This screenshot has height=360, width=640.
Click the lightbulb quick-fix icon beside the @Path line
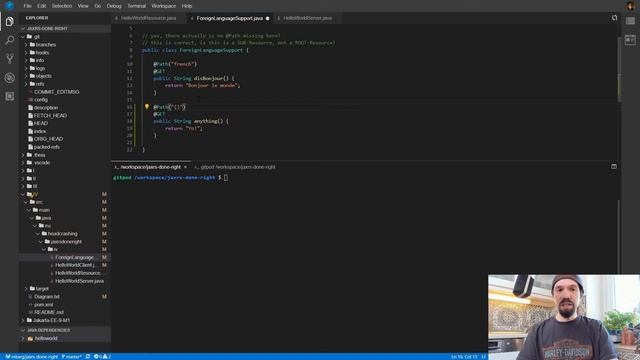coord(147,107)
